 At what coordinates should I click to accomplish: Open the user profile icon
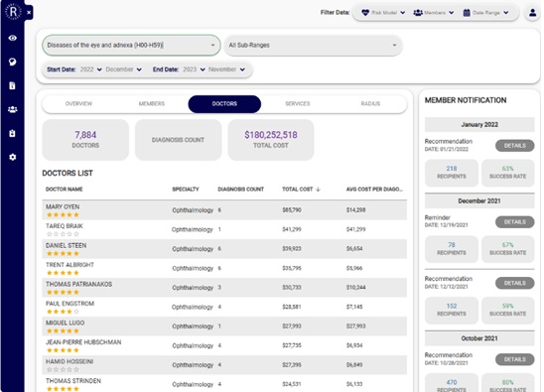point(532,13)
